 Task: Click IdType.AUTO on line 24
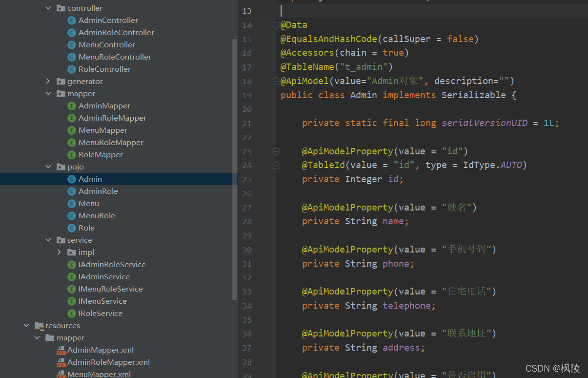493,165
